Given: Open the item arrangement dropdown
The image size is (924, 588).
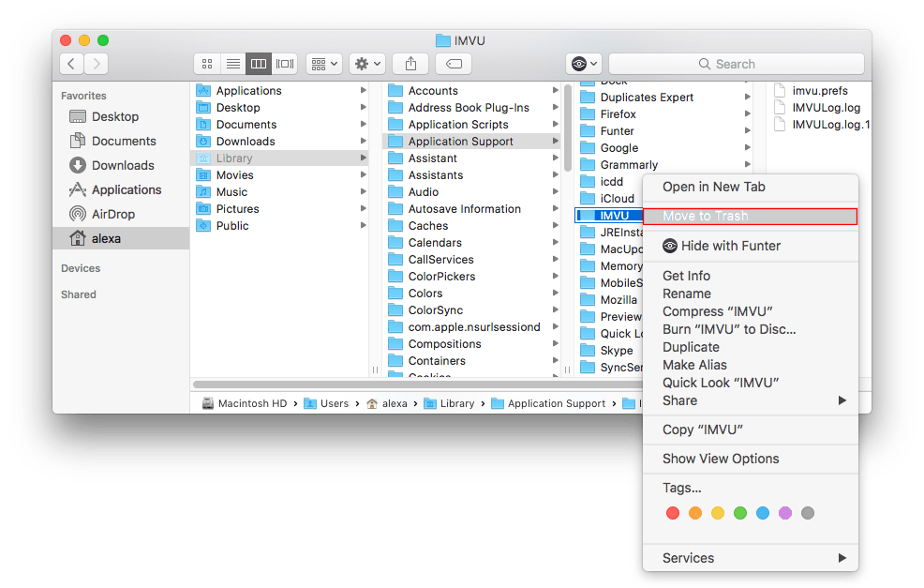Looking at the screenshot, I should [323, 64].
